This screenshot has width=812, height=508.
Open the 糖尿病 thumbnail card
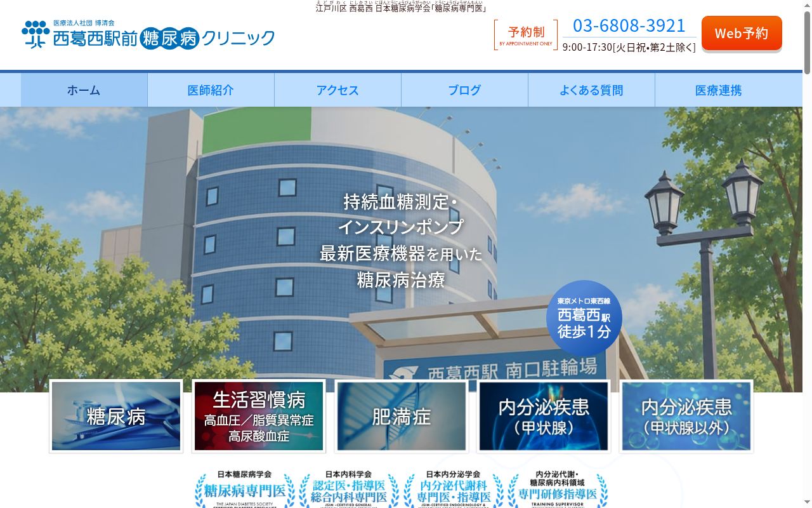pos(116,416)
